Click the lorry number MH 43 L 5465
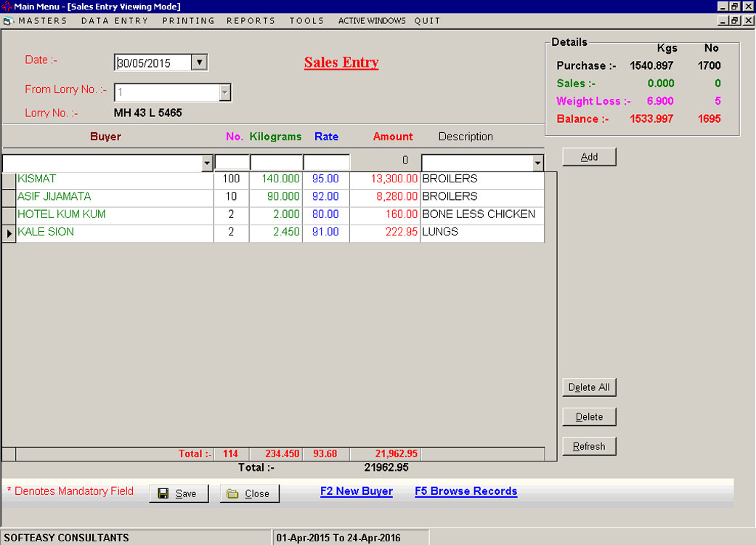 tap(148, 113)
